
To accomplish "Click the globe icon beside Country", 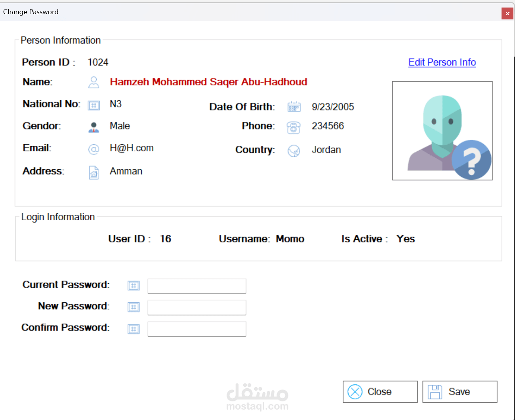I will point(294,151).
